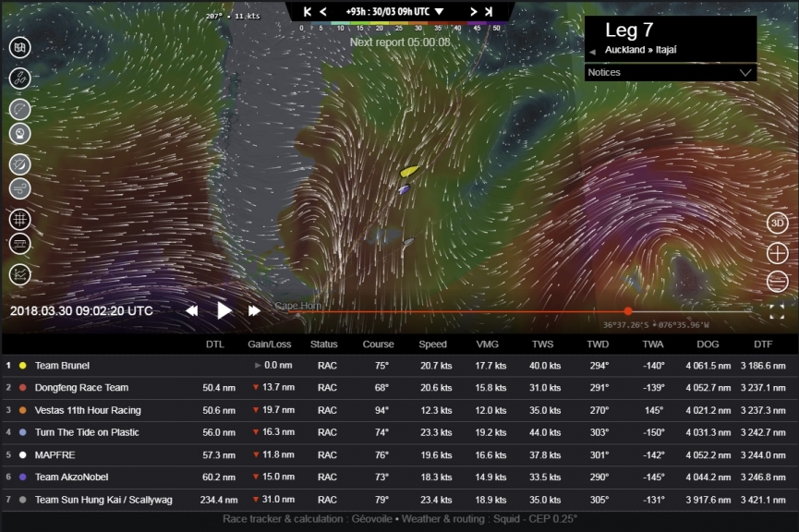Image resolution: width=799 pixels, height=532 pixels.
Task: Sort leaderboard by DTF column
Action: (x=763, y=344)
